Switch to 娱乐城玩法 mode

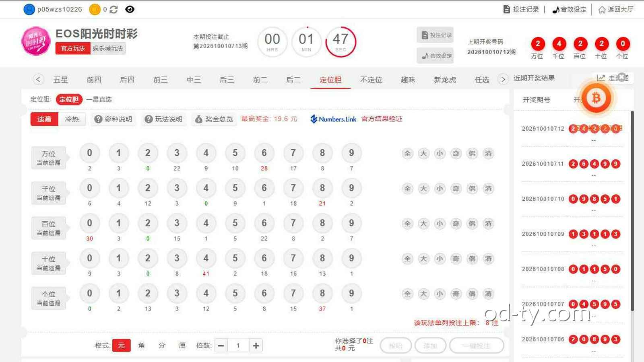click(x=108, y=48)
